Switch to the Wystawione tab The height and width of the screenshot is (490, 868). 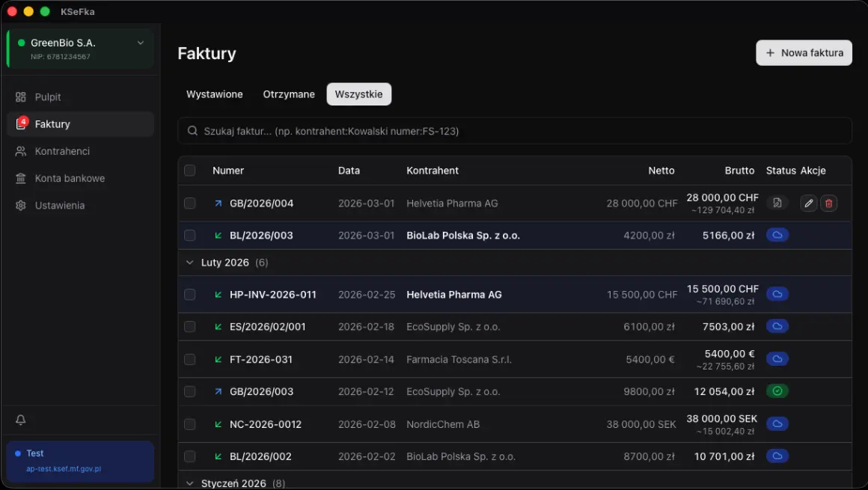[215, 94]
